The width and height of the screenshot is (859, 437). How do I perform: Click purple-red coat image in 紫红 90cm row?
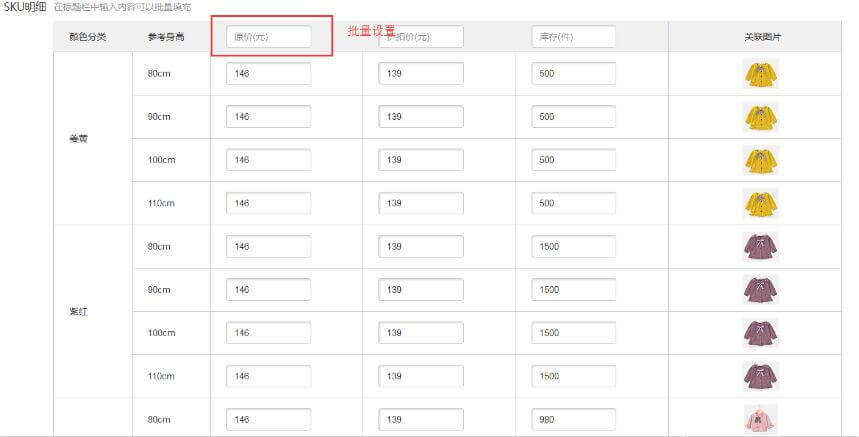(761, 289)
